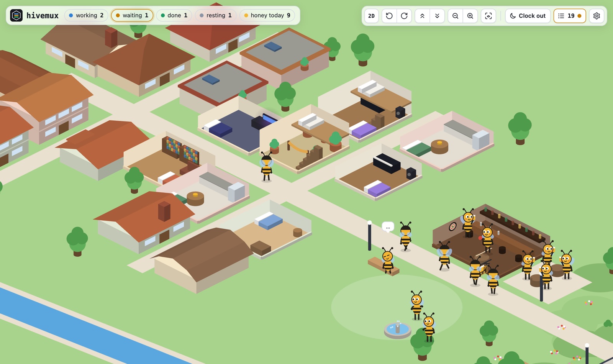Viewport: 613px width, 364px height.
Task: Switch to 2D view
Action: tap(371, 16)
